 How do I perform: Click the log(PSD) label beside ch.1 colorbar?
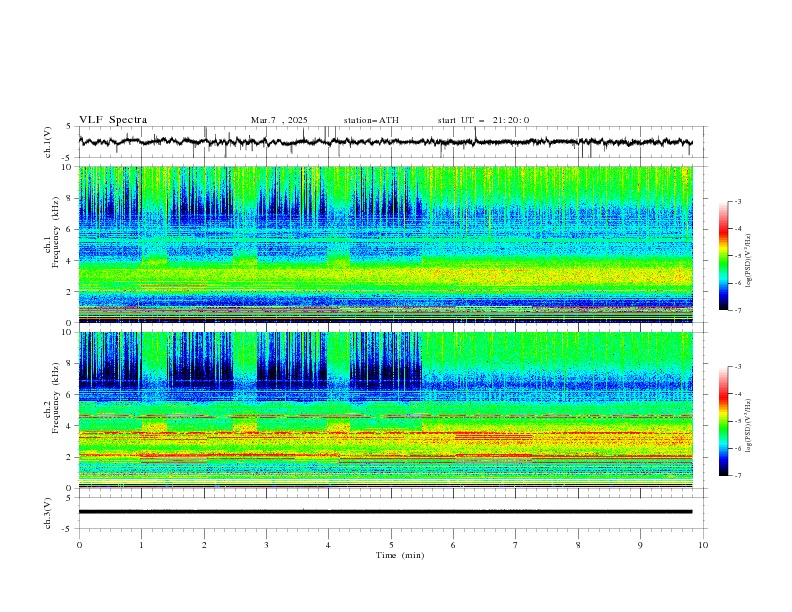click(x=748, y=261)
